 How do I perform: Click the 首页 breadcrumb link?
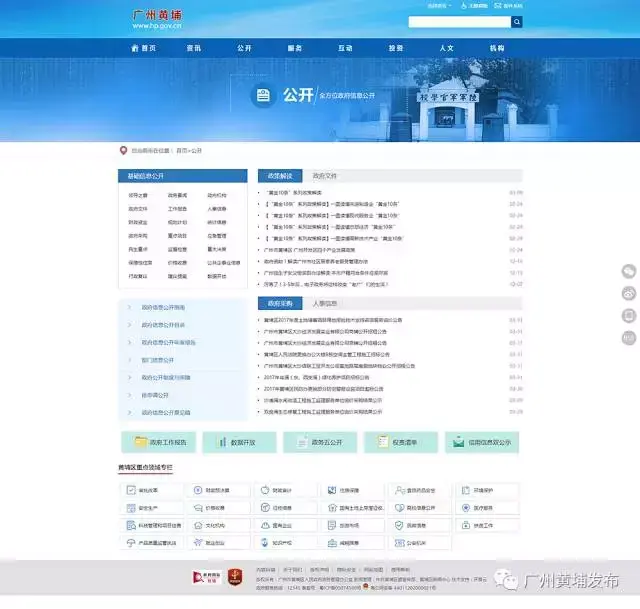click(181, 150)
